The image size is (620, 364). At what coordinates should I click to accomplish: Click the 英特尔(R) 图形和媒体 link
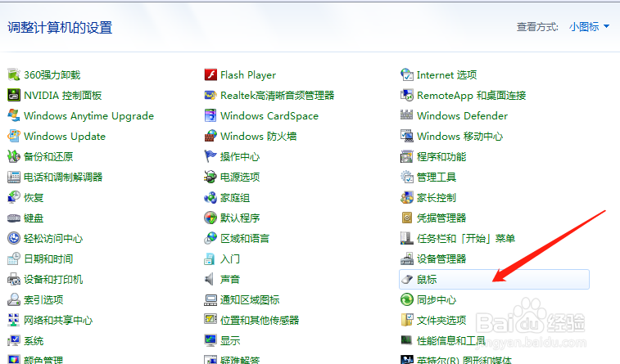(464, 360)
